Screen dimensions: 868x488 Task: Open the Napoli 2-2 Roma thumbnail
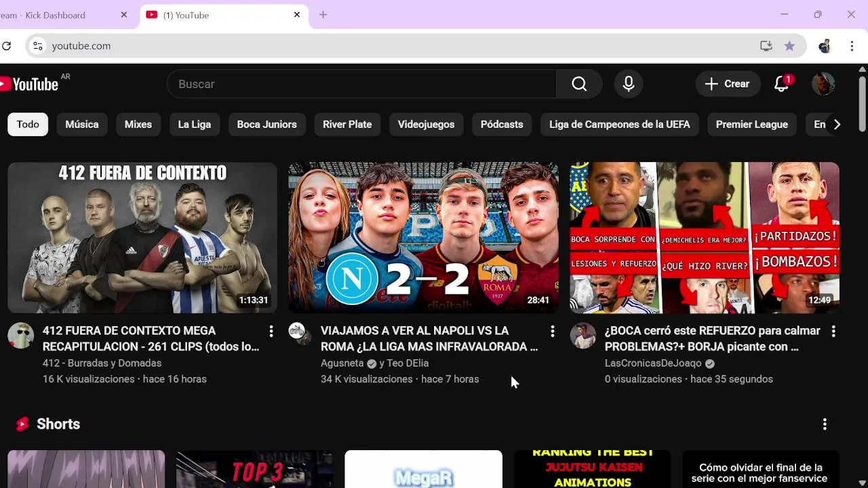pos(423,238)
